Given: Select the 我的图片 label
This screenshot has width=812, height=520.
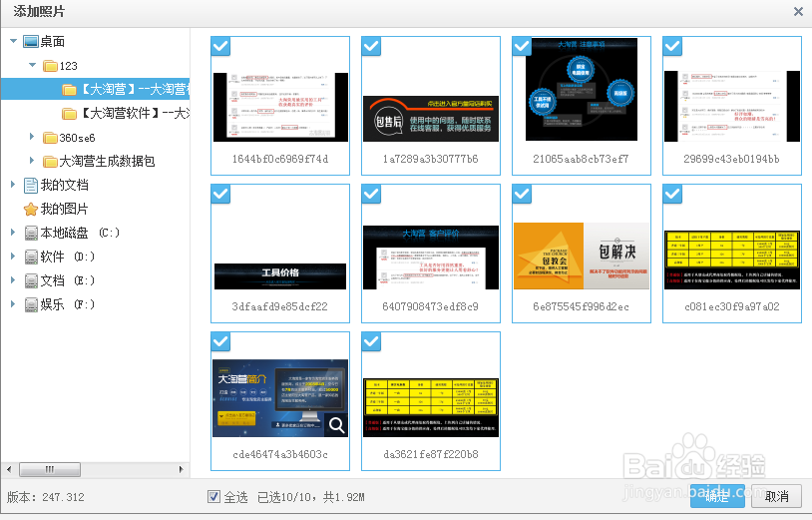Looking at the screenshot, I should tap(65, 210).
